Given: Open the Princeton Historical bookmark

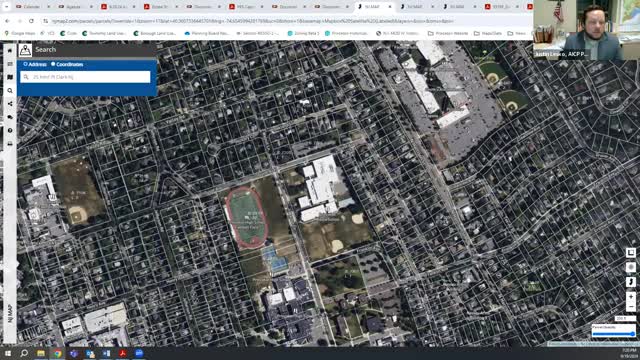Looking at the screenshot, I should [346, 33].
